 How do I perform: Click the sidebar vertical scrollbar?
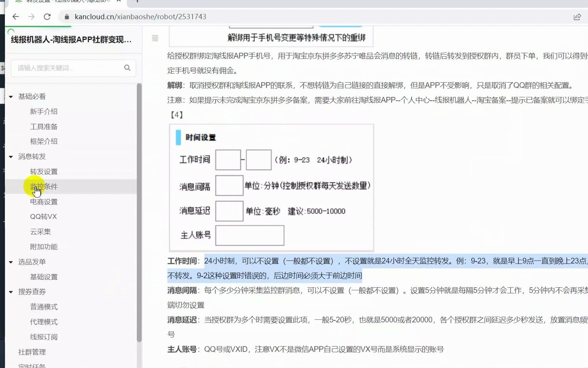[139, 212]
